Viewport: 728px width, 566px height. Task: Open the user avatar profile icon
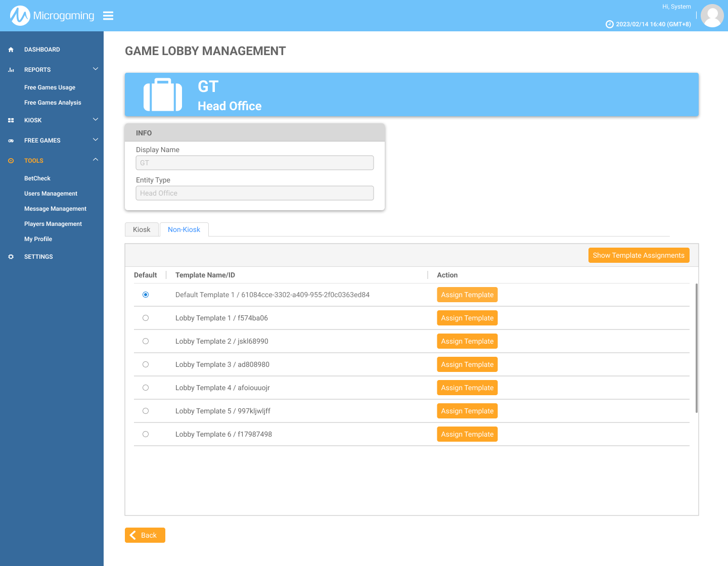coord(712,16)
